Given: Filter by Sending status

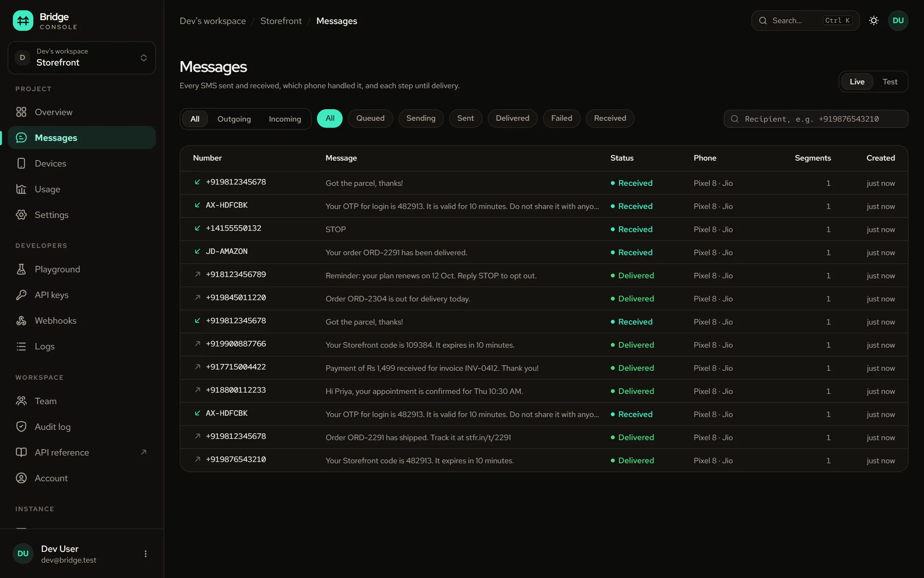Looking at the screenshot, I should (x=421, y=119).
